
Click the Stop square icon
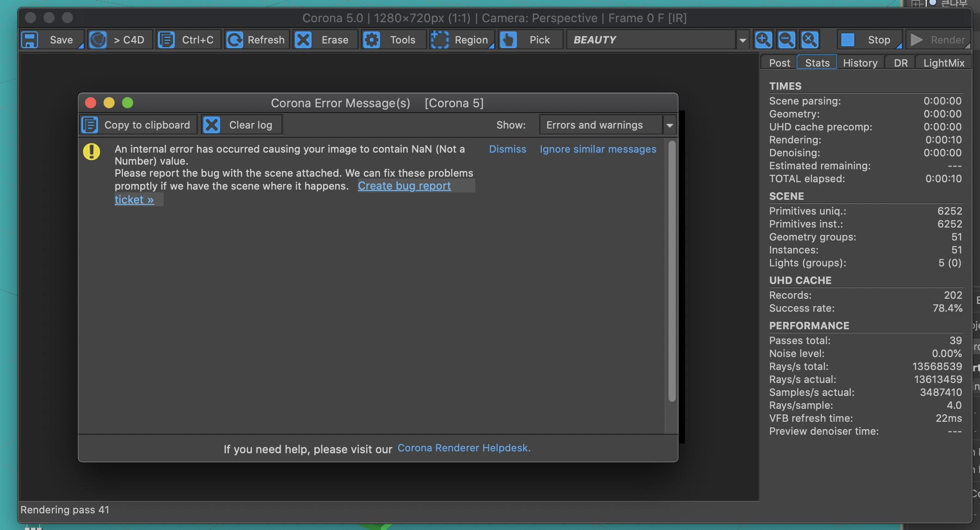tap(847, 40)
